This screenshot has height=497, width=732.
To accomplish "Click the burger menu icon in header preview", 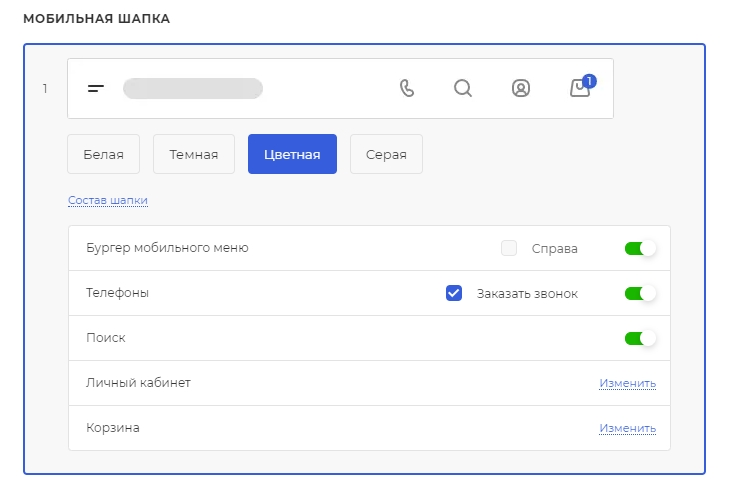I will click(96, 88).
